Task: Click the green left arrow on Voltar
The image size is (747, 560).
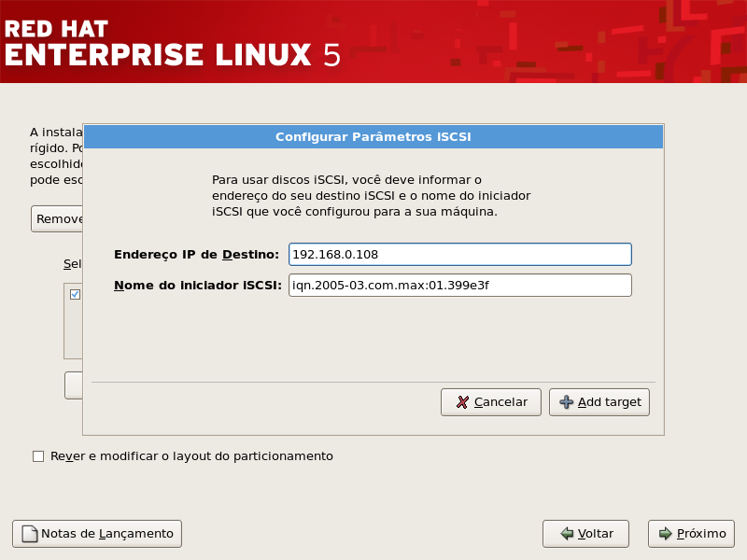Action: pos(566,534)
